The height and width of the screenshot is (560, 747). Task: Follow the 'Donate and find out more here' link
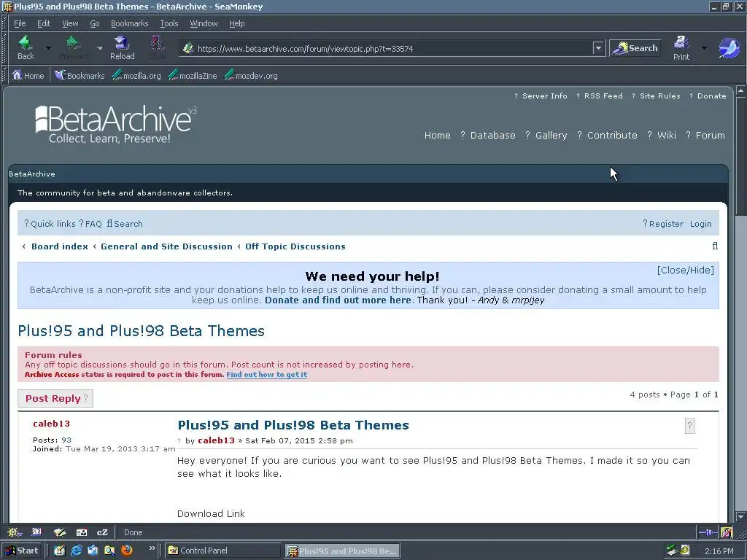338,300
